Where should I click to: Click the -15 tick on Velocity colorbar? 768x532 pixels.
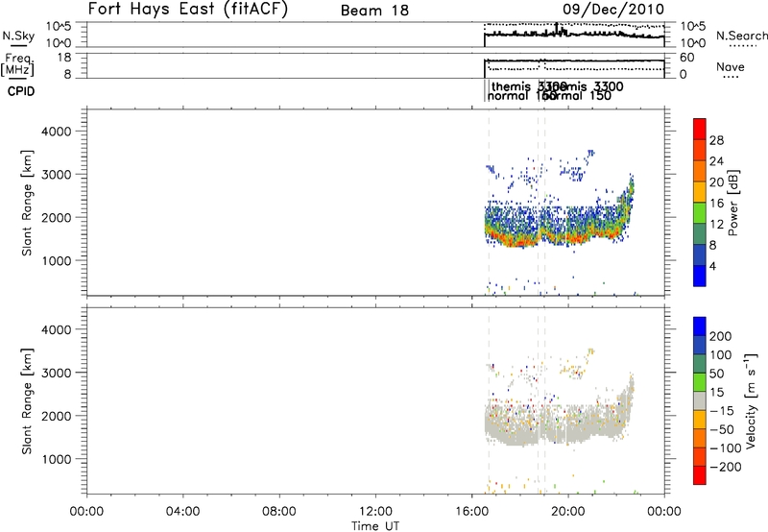pos(722,411)
